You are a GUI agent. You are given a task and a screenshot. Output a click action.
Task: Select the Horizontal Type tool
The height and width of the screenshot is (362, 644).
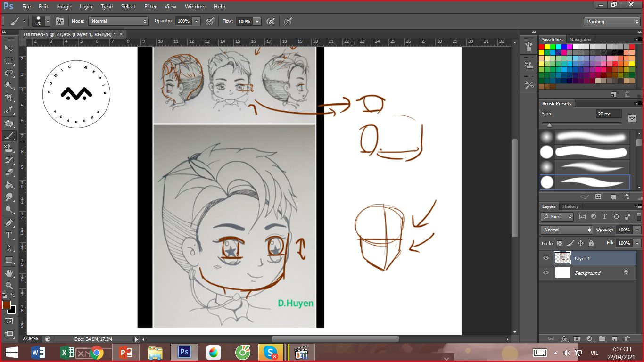[x=9, y=235]
